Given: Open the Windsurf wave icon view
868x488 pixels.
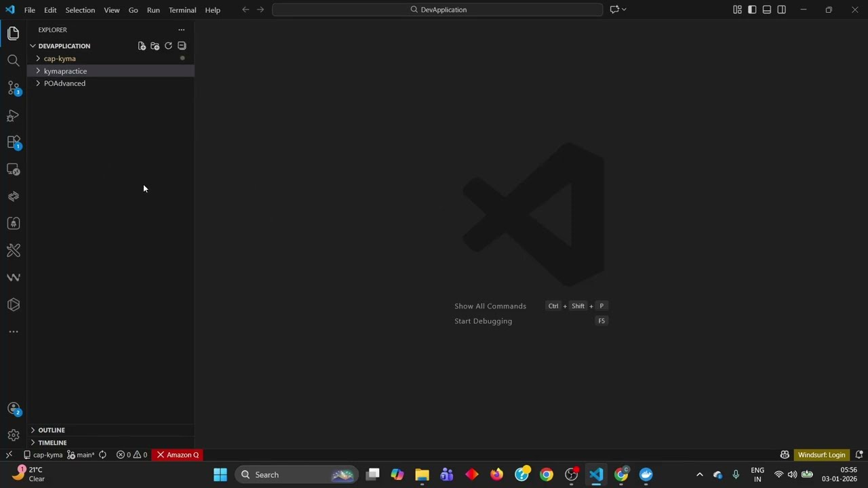Looking at the screenshot, I should coord(13,278).
